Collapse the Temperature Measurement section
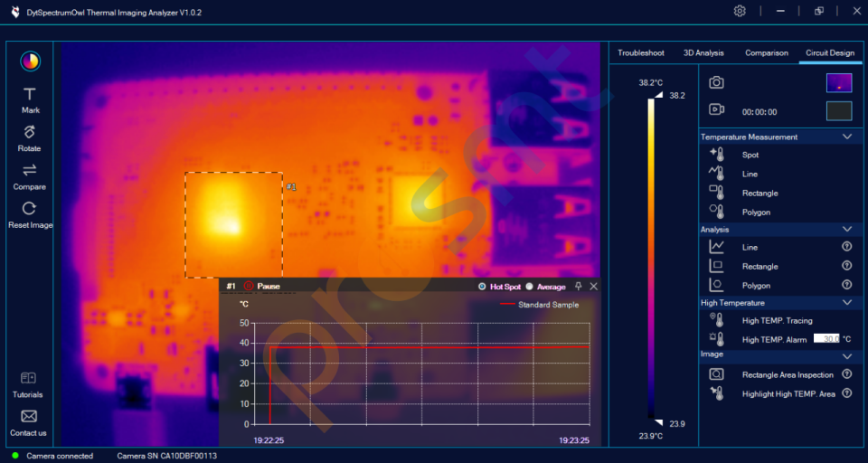This screenshot has height=463, width=868. click(847, 137)
